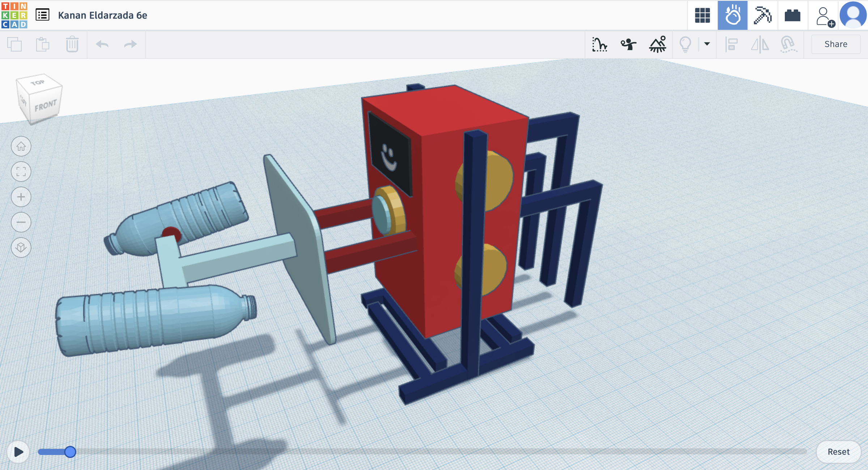Activate the Magnet connection tool
The width and height of the screenshot is (868, 470).
(x=788, y=44)
